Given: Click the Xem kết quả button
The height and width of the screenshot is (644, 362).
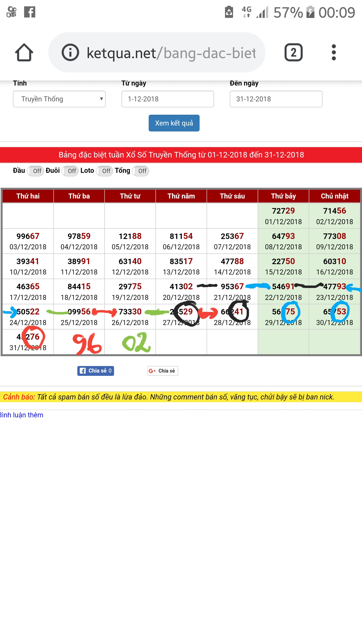Looking at the screenshot, I should [174, 123].
